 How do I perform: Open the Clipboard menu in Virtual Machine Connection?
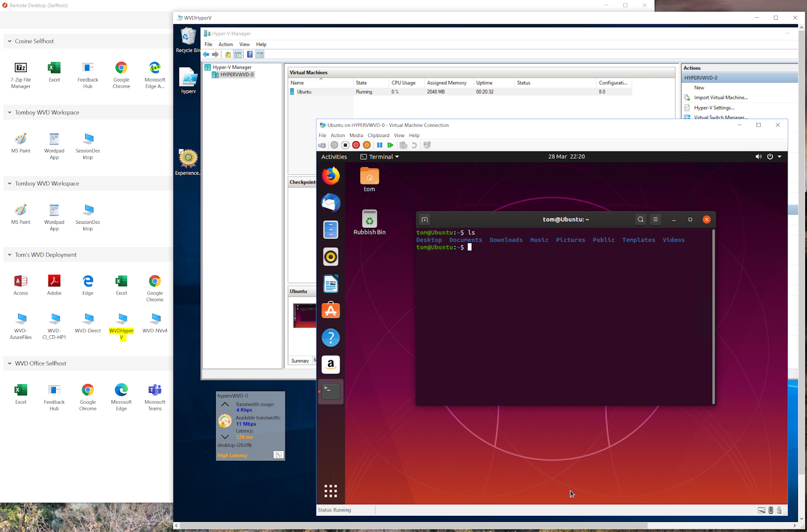(x=378, y=135)
